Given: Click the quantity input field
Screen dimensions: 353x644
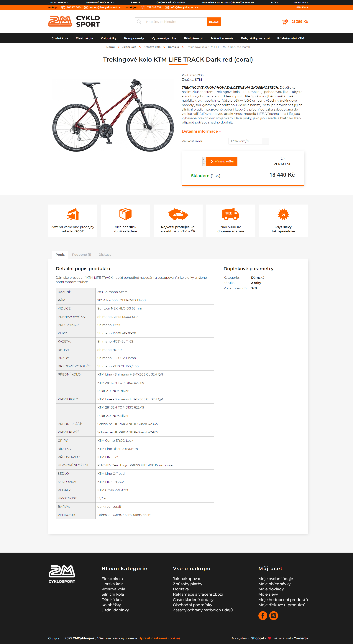Looking at the screenshot, I should click(197, 162).
